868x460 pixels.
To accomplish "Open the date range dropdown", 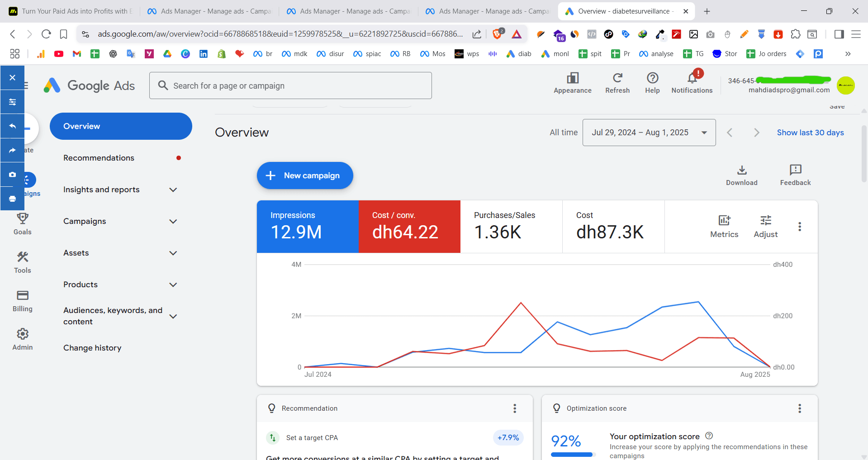I will click(649, 133).
